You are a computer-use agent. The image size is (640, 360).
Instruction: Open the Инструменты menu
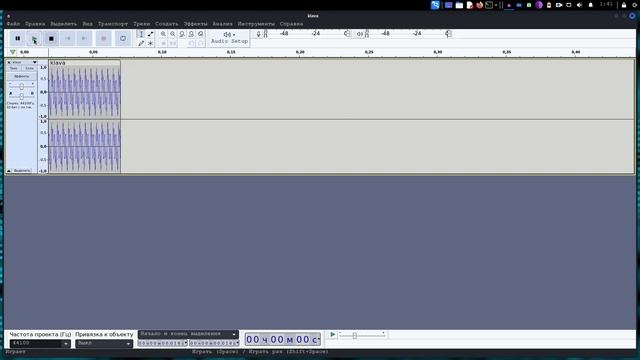click(256, 24)
